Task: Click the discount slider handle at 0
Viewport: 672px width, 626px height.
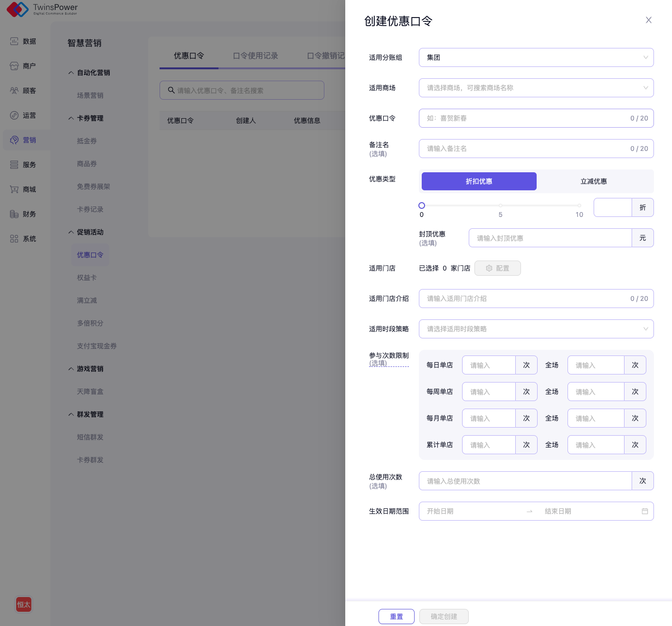Action: pyautogui.click(x=422, y=206)
